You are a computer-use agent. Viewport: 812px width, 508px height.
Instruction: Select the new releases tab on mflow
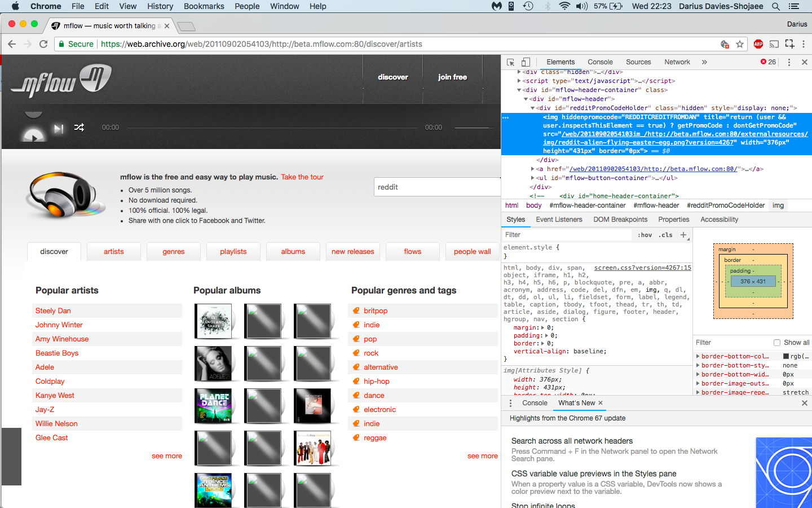353,252
